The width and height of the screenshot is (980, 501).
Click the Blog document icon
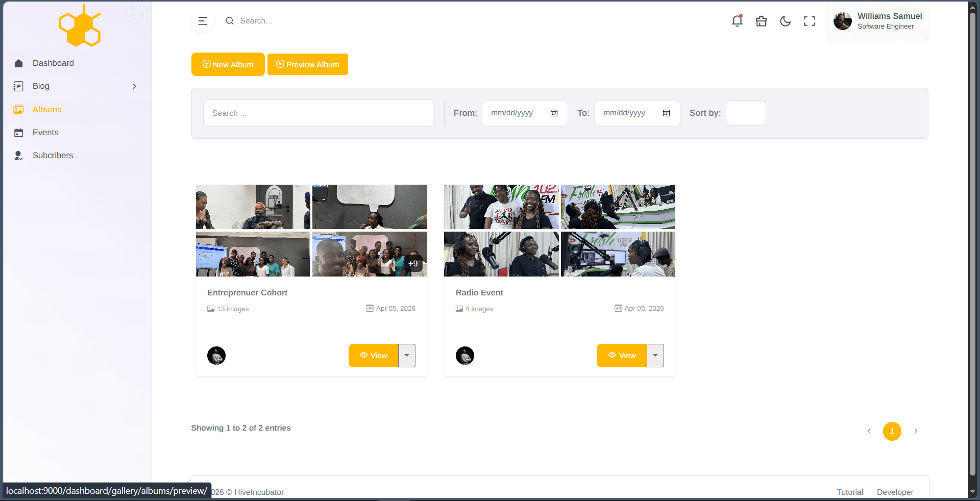pos(19,86)
